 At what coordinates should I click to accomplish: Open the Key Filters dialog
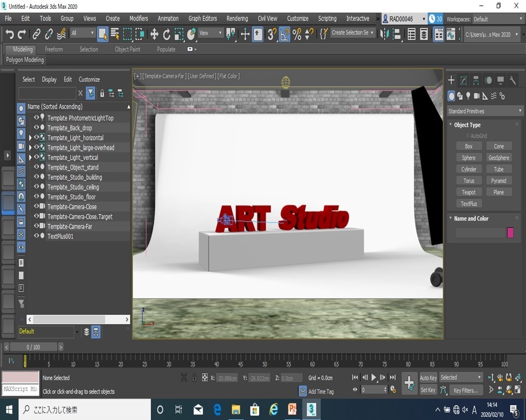coord(466,390)
